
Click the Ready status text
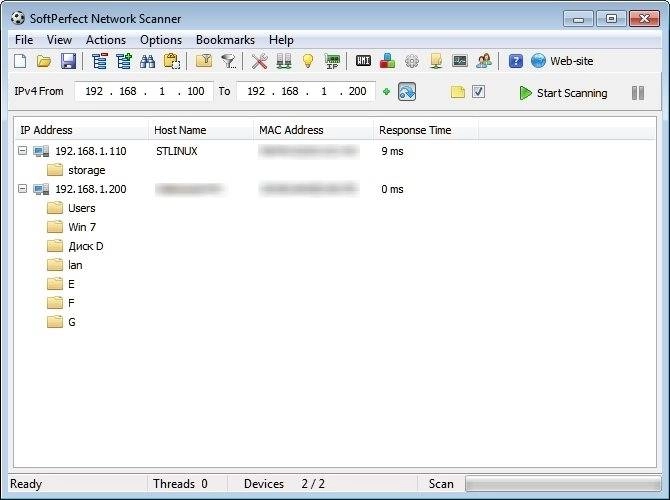click(26, 484)
